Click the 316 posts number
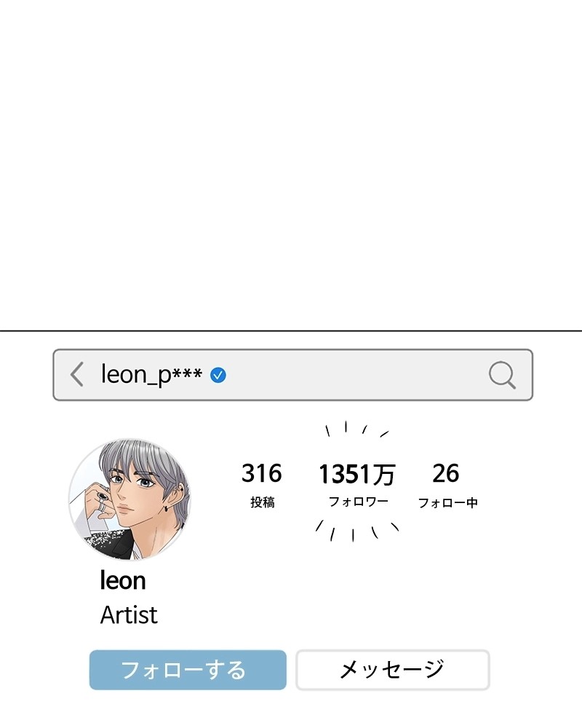The image size is (582, 728). [261, 474]
